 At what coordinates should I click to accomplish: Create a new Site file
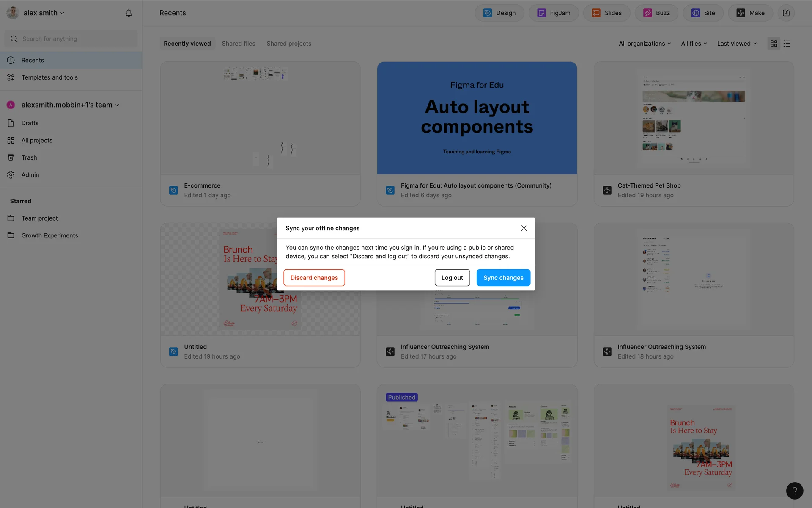click(x=703, y=13)
